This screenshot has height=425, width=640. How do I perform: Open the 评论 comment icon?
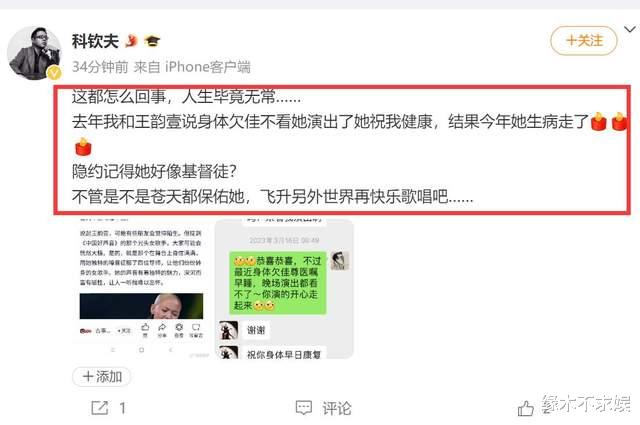(304, 408)
